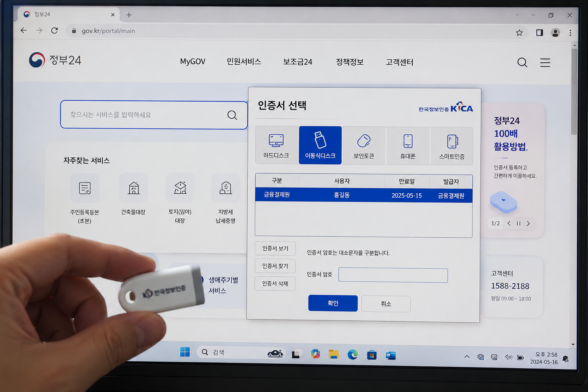This screenshot has height=392, width=588.
Task: Click the 정부24 logo in the header
Action: coord(55,60)
